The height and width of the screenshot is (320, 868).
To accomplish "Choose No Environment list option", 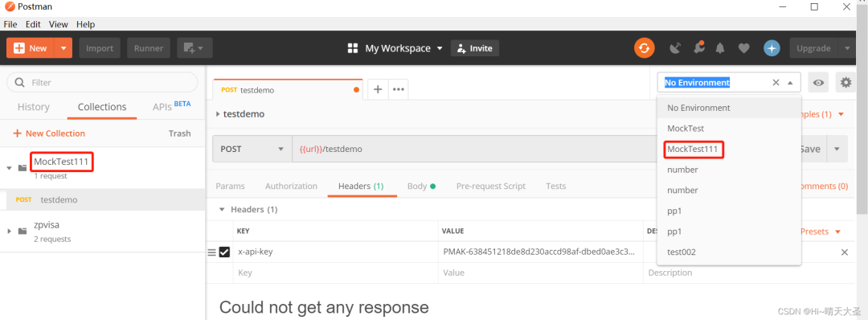I will tap(728, 108).
